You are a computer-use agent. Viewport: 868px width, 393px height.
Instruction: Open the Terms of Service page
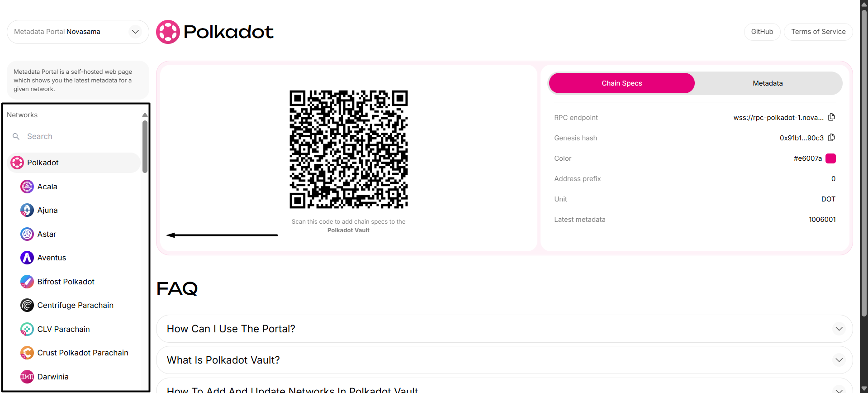click(x=818, y=32)
